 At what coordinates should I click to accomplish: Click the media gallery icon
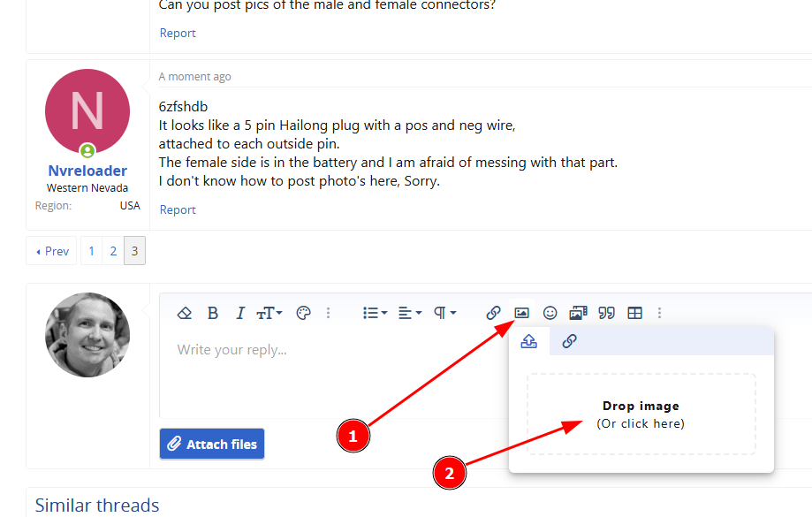point(578,313)
